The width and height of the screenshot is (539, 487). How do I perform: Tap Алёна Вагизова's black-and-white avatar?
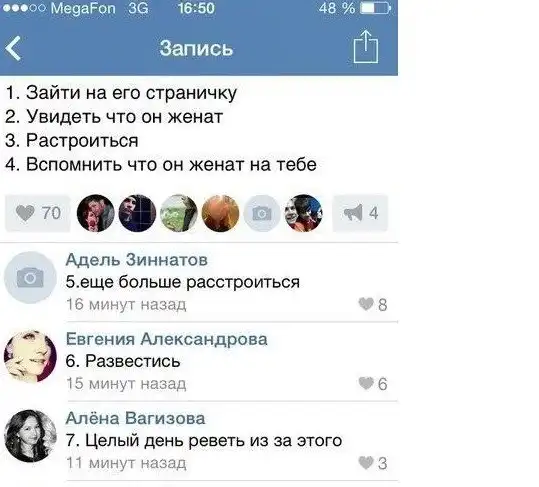30,436
